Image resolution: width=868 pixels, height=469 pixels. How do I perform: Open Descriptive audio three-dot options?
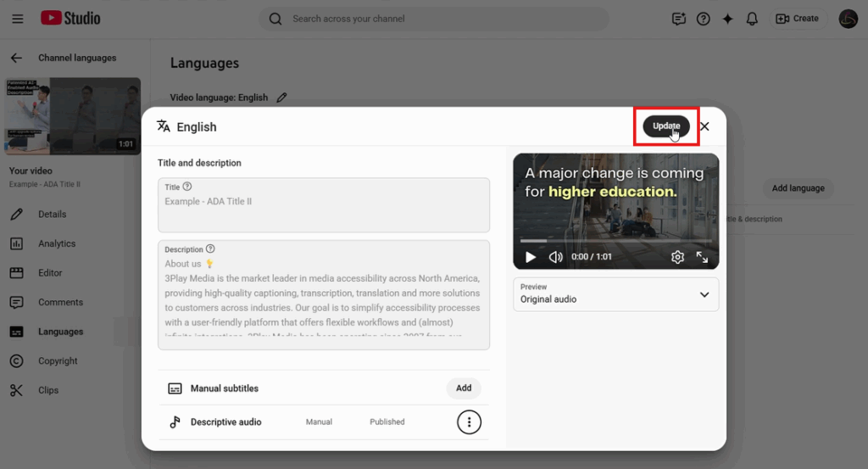point(469,422)
